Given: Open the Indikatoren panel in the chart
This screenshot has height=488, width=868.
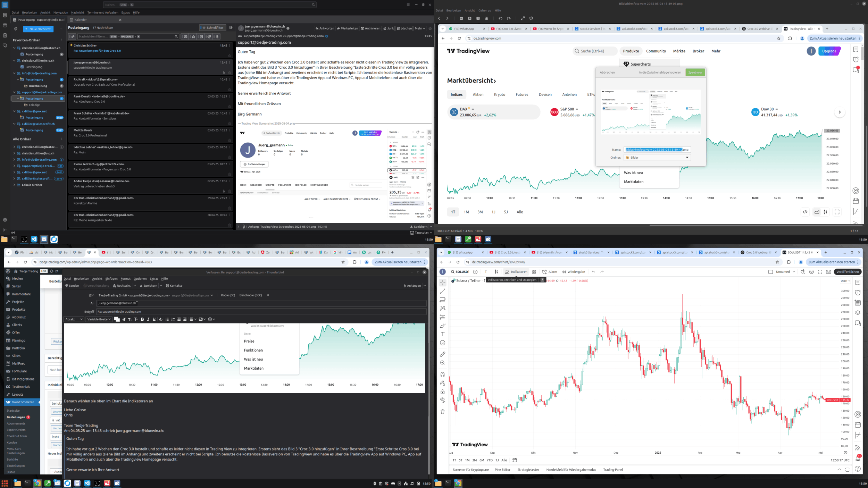Looking at the screenshot, I should [x=516, y=272].
